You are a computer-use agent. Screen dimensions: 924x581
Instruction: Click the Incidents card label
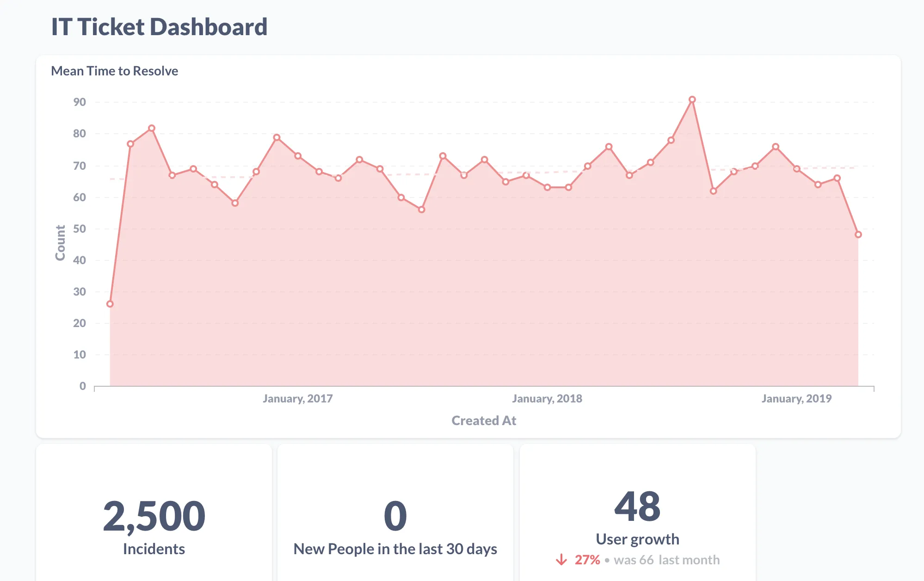pyautogui.click(x=154, y=549)
